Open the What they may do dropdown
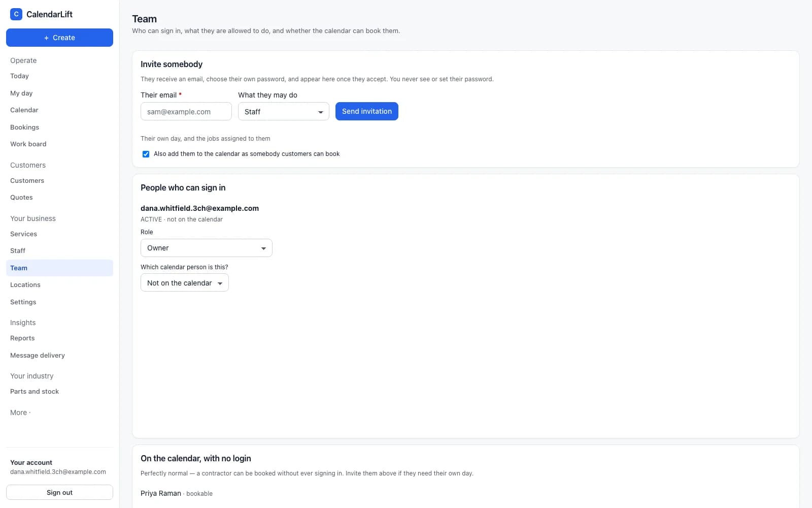The width and height of the screenshot is (812, 508). pyautogui.click(x=284, y=111)
